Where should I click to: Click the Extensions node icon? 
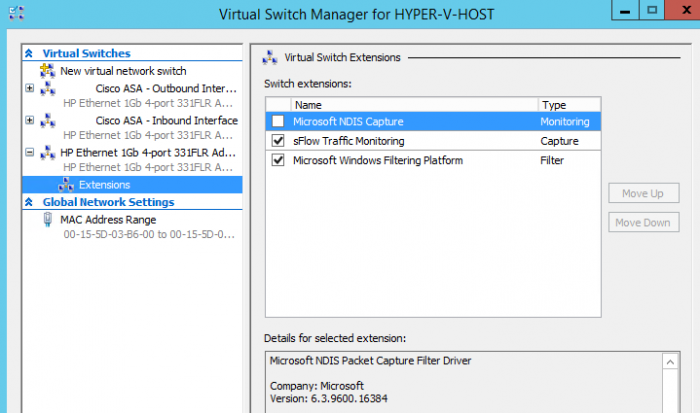click(x=66, y=184)
